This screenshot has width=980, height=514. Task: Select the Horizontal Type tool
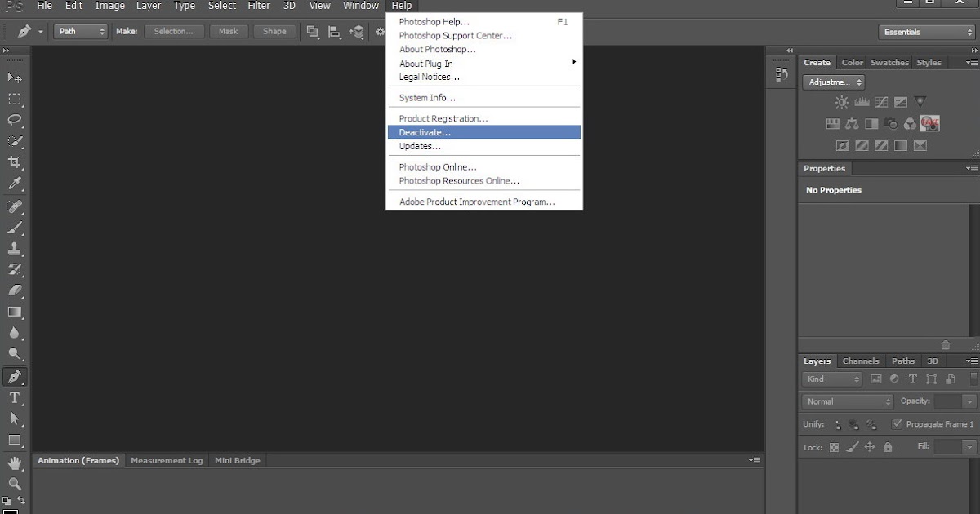tap(15, 398)
